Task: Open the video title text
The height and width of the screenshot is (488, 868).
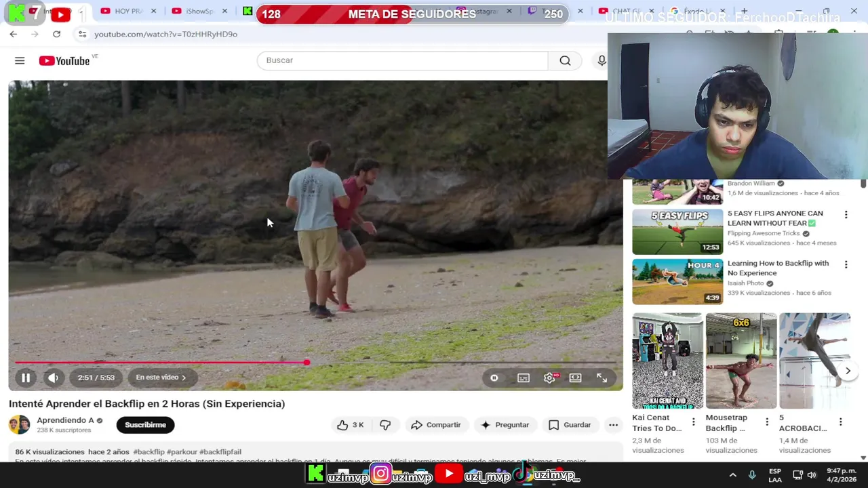Action: click(x=146, y=404)
